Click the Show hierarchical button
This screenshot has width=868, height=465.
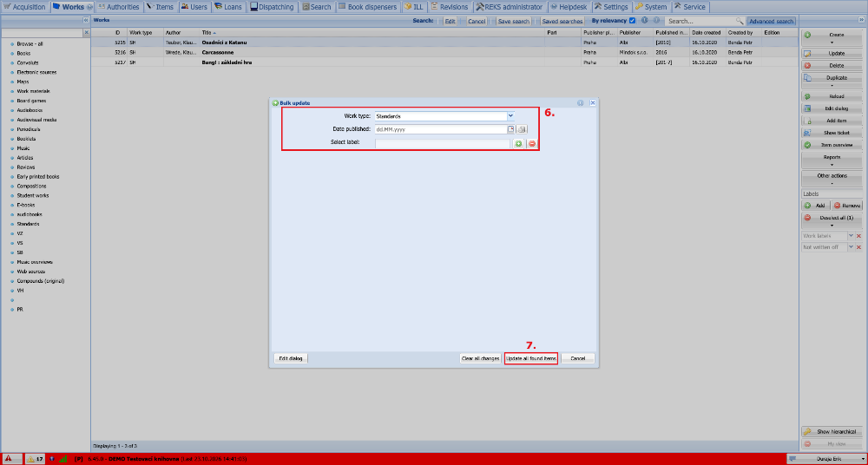point(832,432)
